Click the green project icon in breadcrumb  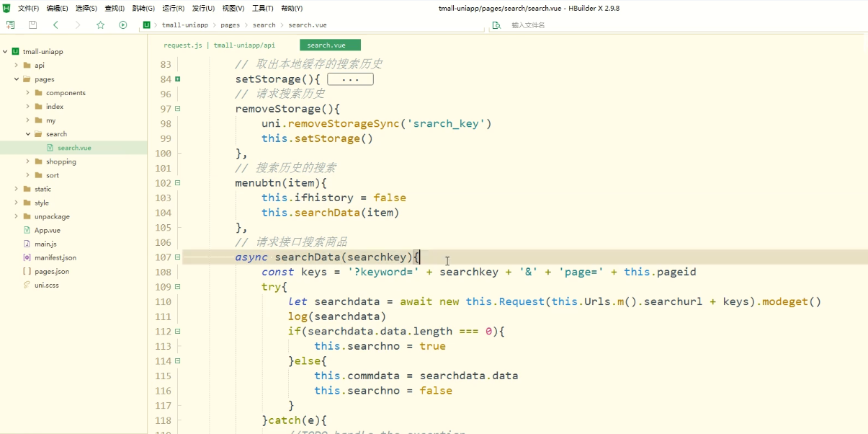coord(147,25)
